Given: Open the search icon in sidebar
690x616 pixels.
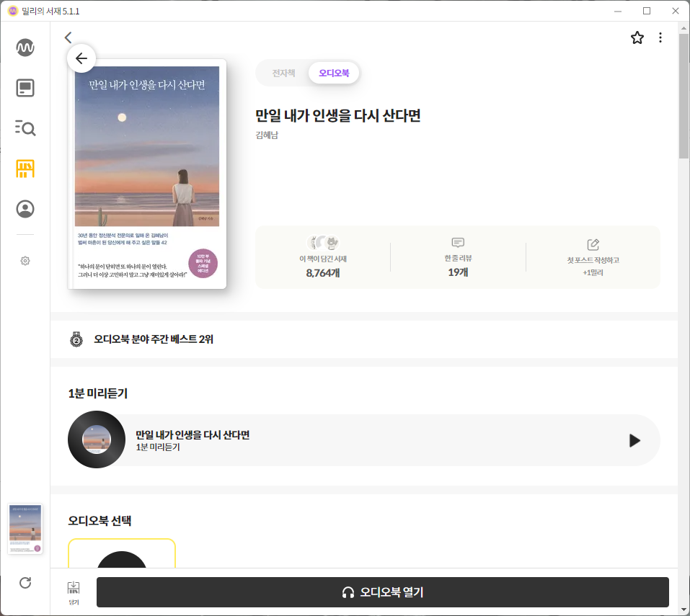Looking at the screenshot, I should coord(25,128).
